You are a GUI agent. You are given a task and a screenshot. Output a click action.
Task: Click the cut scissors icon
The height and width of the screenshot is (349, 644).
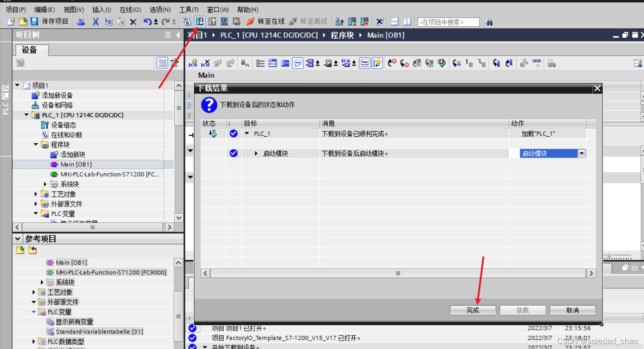click(96, 21)
